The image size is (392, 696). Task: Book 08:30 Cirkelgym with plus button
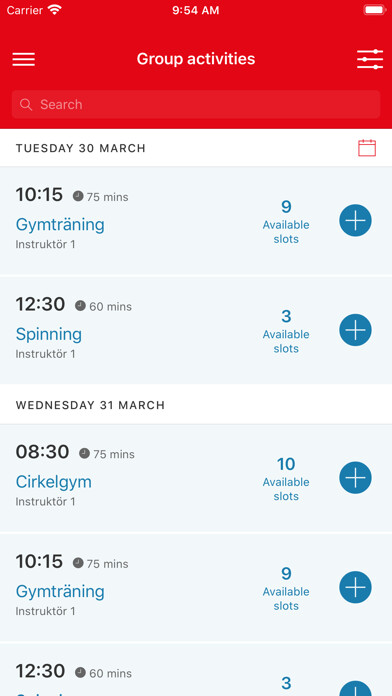pyautogui.click(x=355, y=478)
